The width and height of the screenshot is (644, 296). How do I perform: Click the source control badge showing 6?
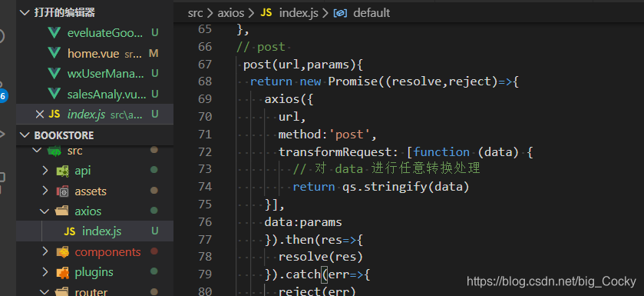click(3, 97)
